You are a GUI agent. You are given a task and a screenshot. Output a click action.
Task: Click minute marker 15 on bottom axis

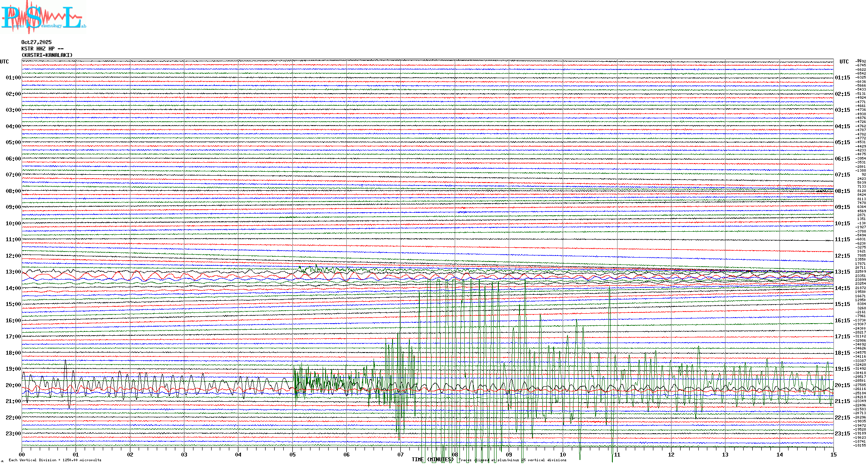click(x=833, y=454)
